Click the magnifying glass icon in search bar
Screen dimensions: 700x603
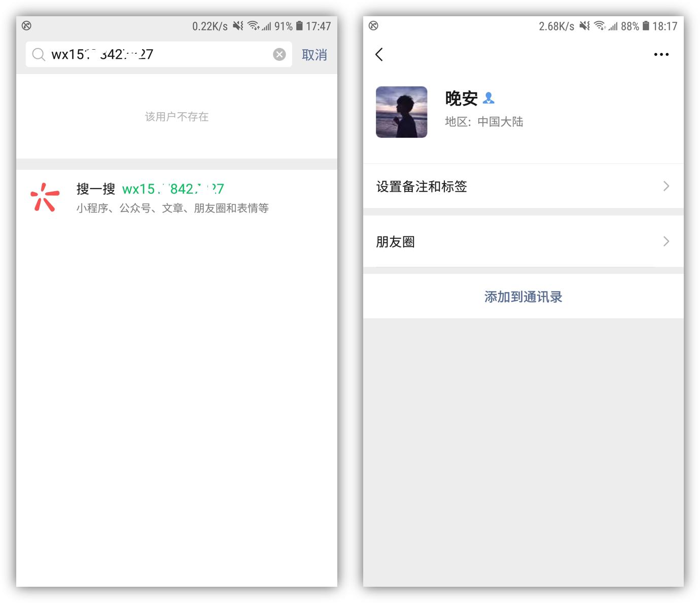[39, 54]
